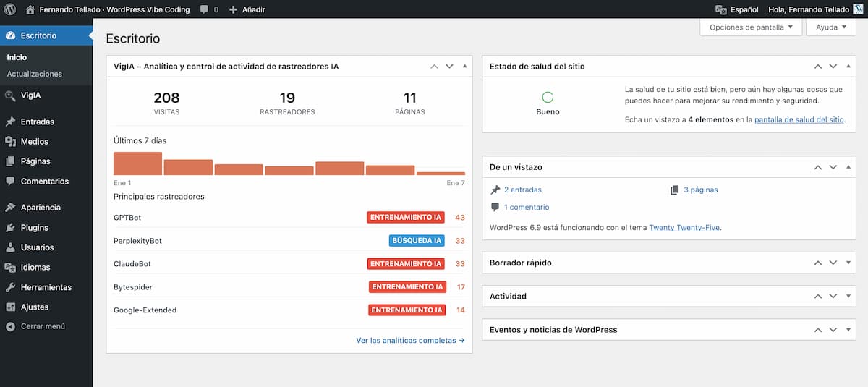Screen dimensions: 868x387
Task: Toggle the Estado de salud del sitio panel
Action: point(848,66)
